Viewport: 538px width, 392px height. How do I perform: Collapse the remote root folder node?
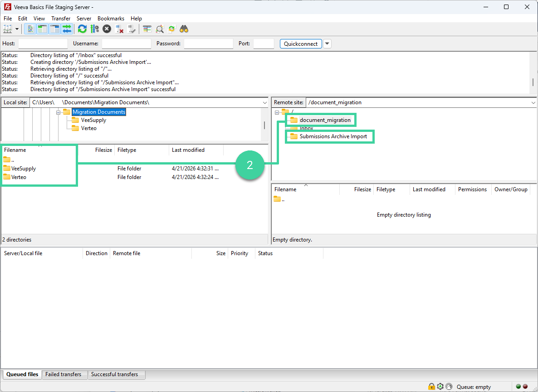[x=276, y=111]
